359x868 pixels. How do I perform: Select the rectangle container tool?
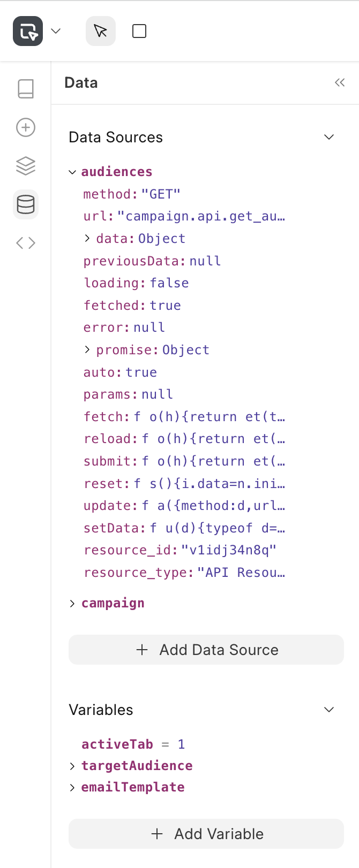coord(139,31)
